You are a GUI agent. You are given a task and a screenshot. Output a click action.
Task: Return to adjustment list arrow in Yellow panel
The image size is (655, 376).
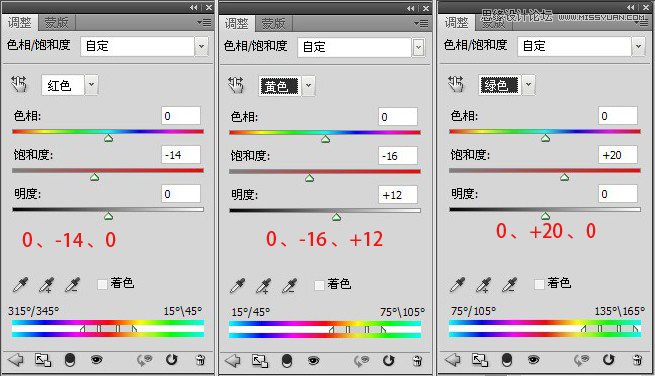coord(233,361)
